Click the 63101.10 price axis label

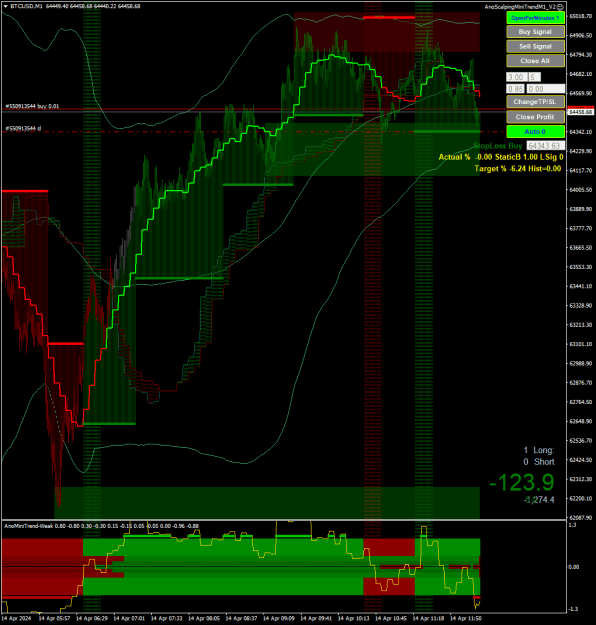[x=580, y=344]
